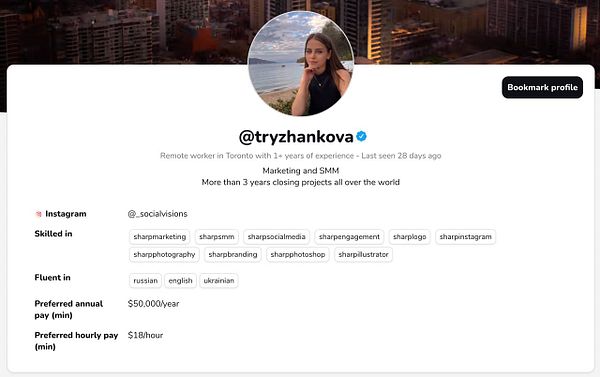600x377 pixels.
Task: Select the english language tag
Action: [181, 281]
